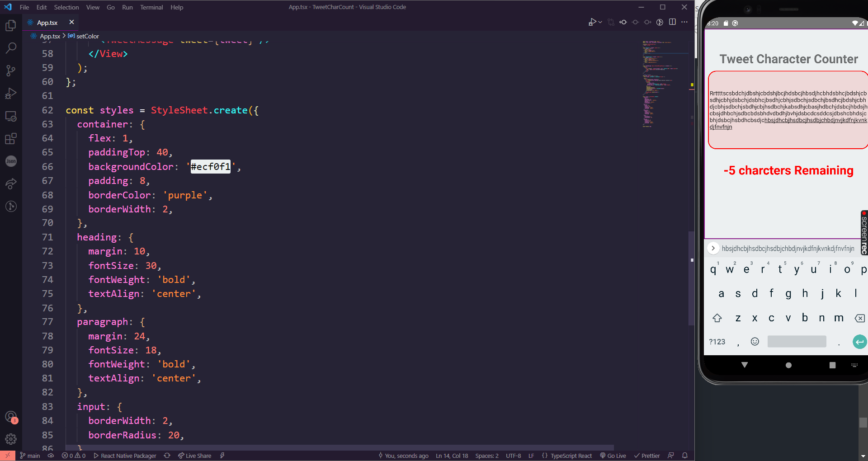Click Go Live server button
Screen dimensions: 868x461
point(613,456)
